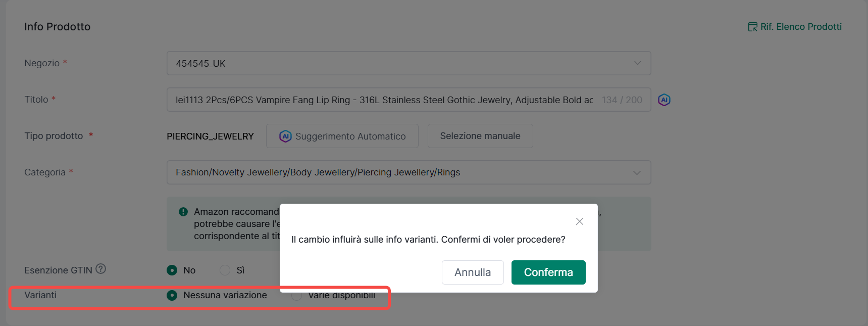The height and width of the screenshot is (326, 868).
Task: Select "No" for Esenzione GTIN
Action: 172,270
